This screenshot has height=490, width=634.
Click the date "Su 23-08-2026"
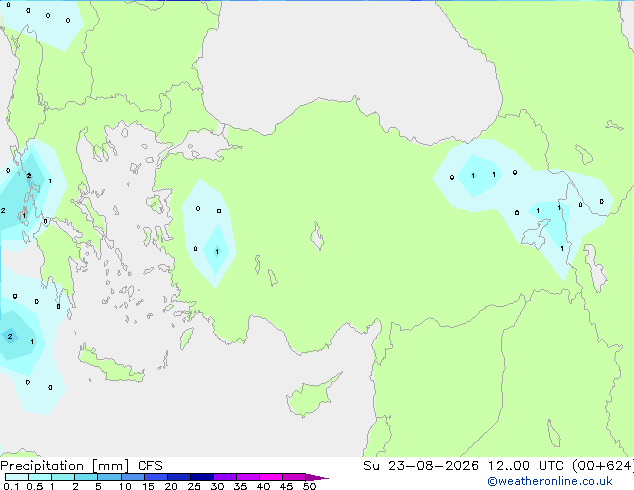pyautogui.click(x=421, y=466)
